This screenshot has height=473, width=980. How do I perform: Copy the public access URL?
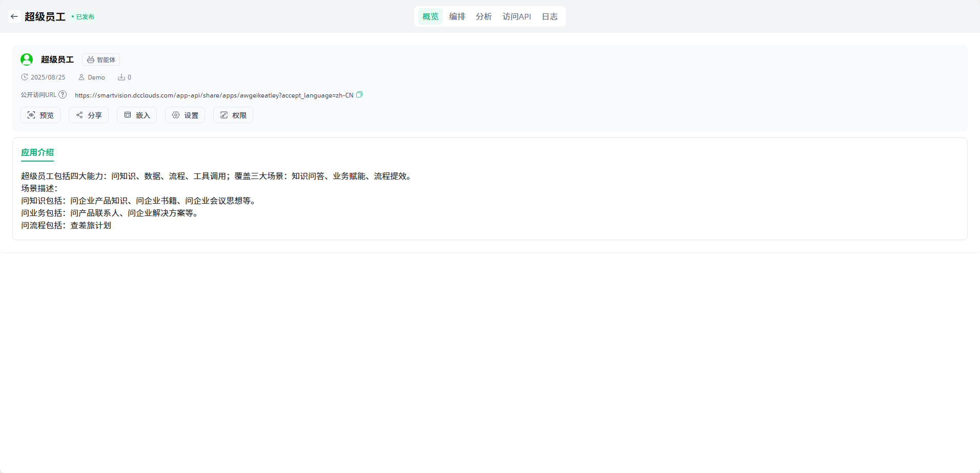(359, 94)
